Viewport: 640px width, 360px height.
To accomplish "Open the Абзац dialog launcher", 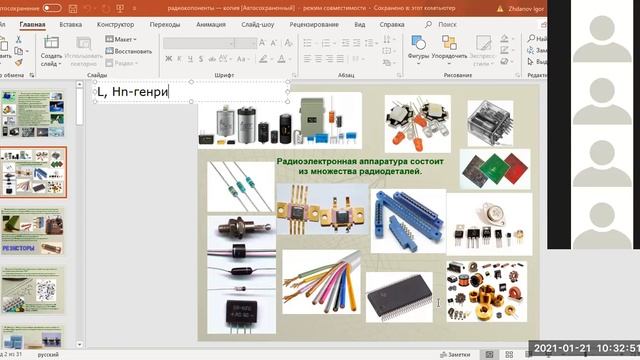I will (x=399, y=75).
